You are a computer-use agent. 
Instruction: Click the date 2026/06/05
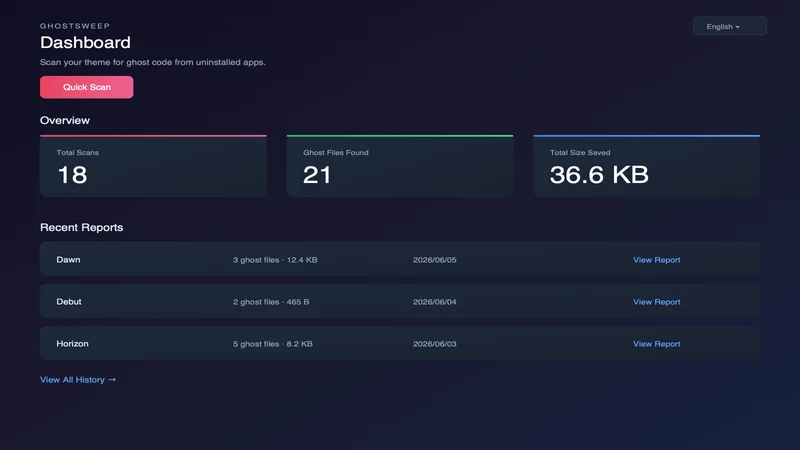coord(435,260)
